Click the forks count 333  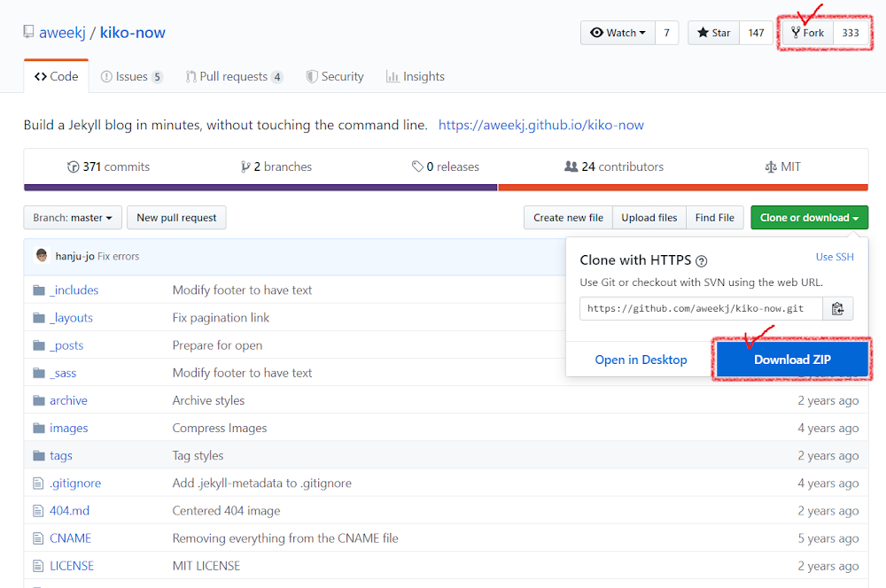pos(851,33)
